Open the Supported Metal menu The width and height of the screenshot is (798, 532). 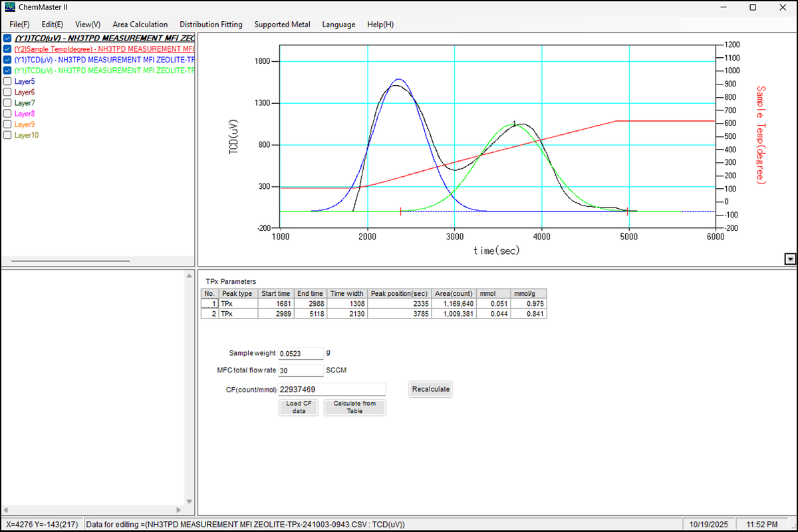(x=282, y=25)
